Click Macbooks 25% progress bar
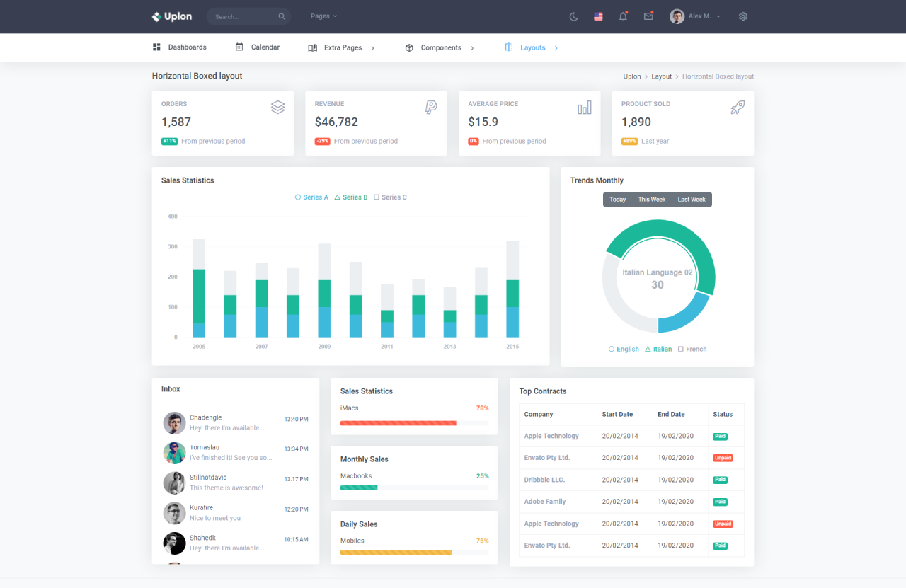This screenshot has height=588, width=906. (x=414, y=488)
